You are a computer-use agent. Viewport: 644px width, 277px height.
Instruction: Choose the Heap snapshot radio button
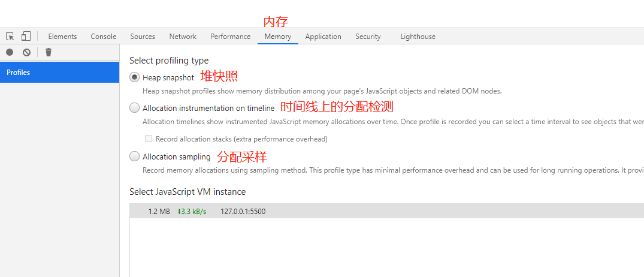[134, 77]
